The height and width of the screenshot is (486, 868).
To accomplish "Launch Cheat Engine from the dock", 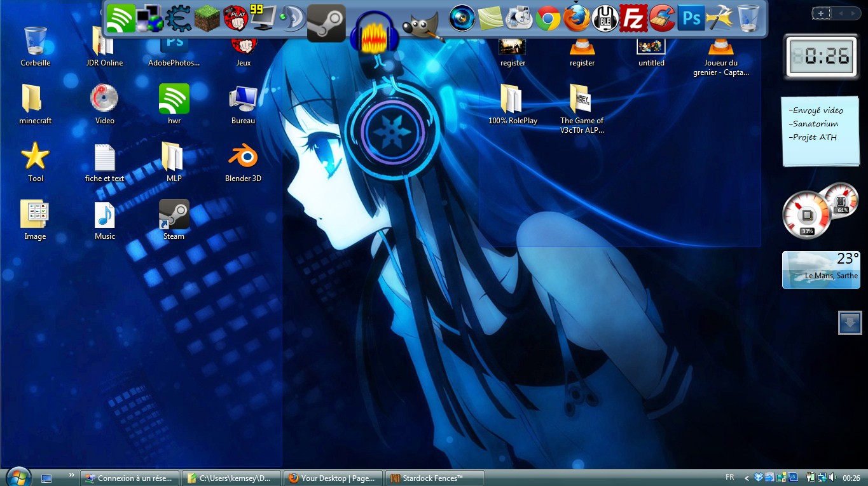I will point(179,19).
